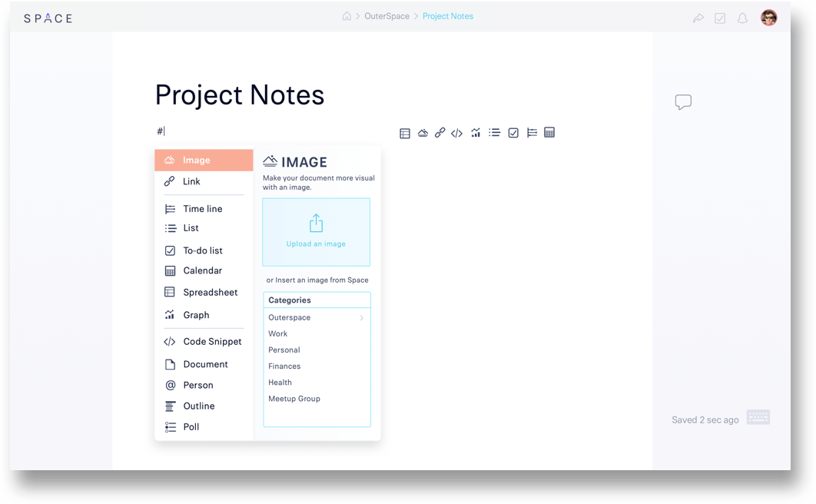The width and height of the screenshot is (816, 504).
Task: Open the user profile avatar
Action: 768,17
